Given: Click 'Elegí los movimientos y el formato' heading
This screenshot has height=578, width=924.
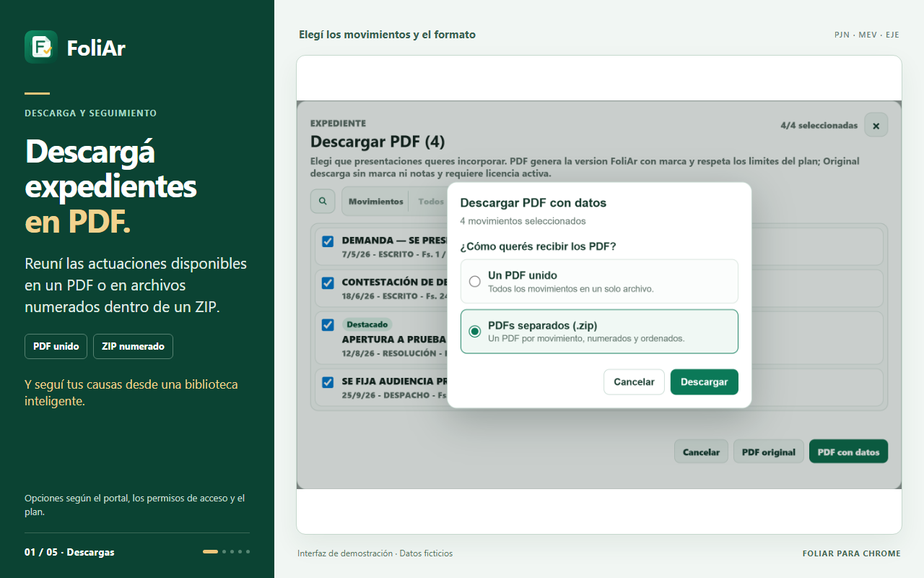Looking at the screenshot, I should 387,35.
